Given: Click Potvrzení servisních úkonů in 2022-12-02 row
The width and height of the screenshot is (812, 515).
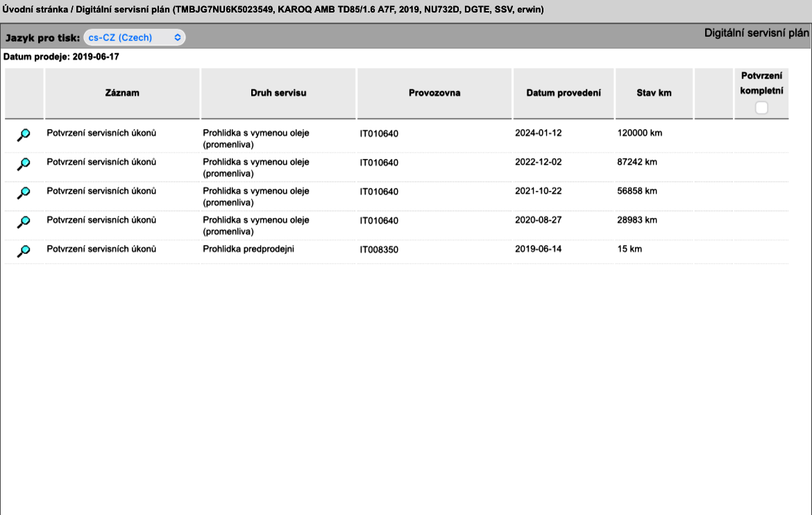Looking at the screenshot, I should click(x=101, y=162).
